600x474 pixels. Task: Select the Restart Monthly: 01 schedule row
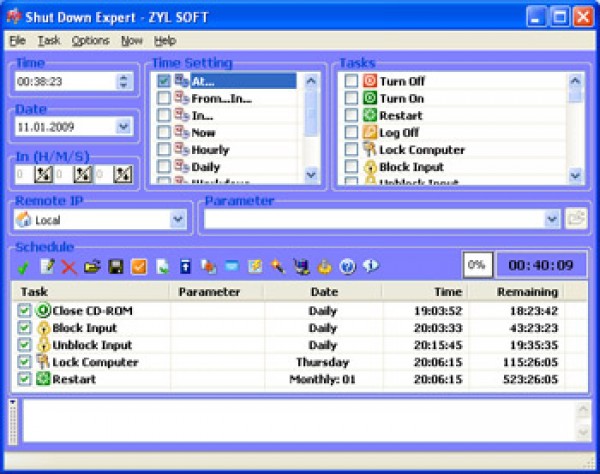click(x=299, y=379)
